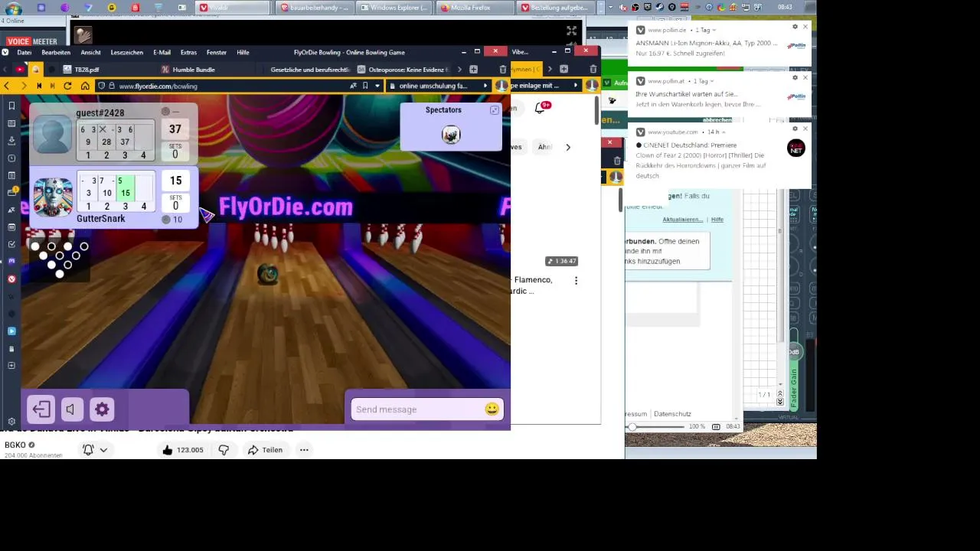Add a new web panel with plus icon
This screenshot has width=980, height=551.
coord(11,366)
